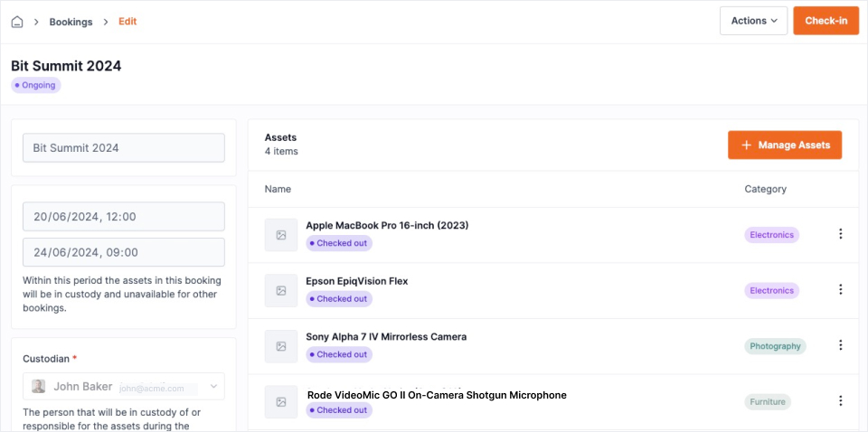
Task: Click Electronics tag in Apple MacBook row
Action: pos(771,235)
